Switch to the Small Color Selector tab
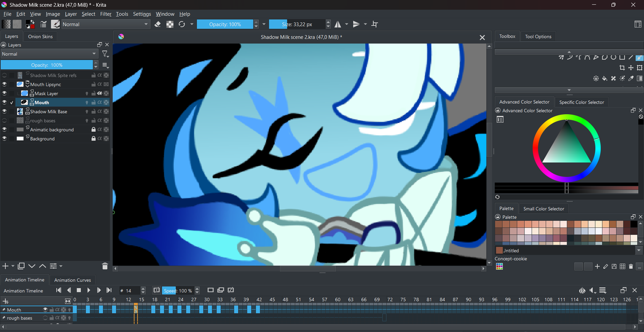Viewport: 644px width, 332px height. 544,209
